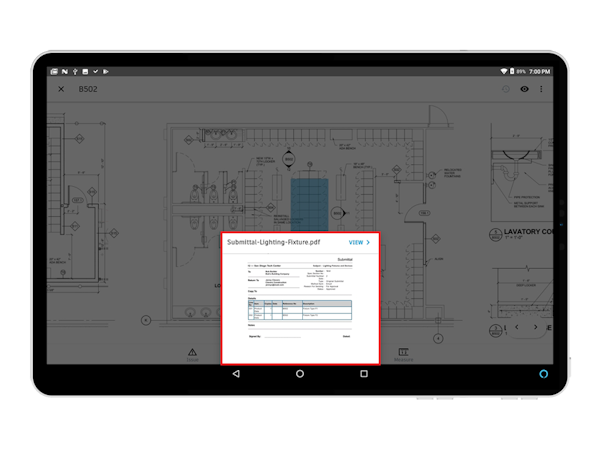This screenshot has height=450, width=600.
Task: Click VIEW to open the submittal PDF
Action: (x=355, y=242)
